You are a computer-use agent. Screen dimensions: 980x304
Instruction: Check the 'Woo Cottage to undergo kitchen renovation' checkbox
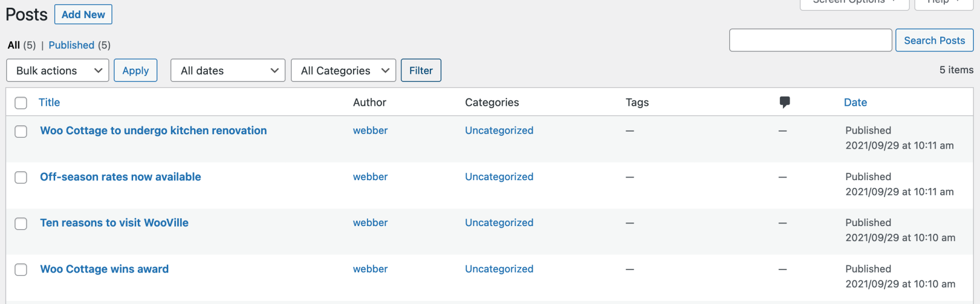21,132
